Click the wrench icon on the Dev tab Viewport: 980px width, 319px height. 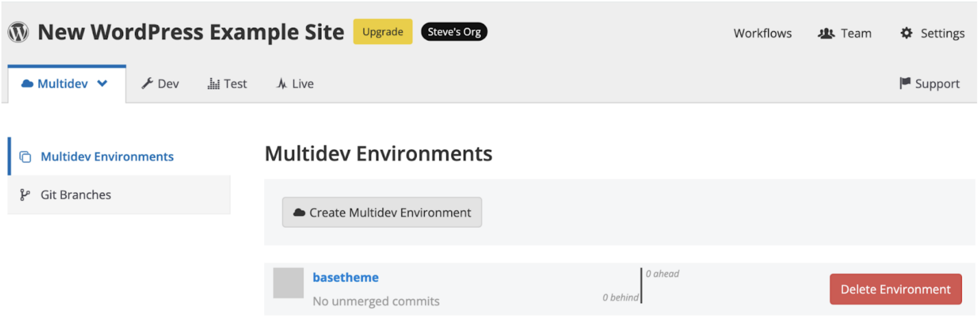147,84
